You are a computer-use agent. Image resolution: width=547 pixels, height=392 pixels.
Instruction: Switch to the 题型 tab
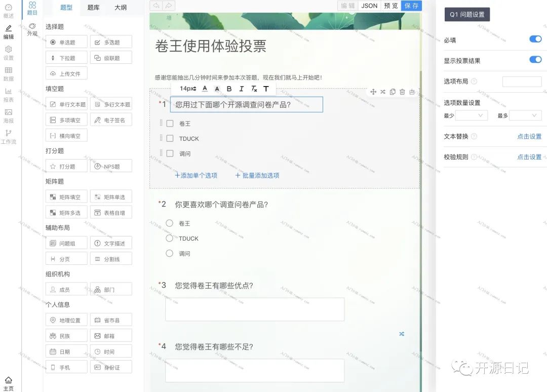pos(66,7)
